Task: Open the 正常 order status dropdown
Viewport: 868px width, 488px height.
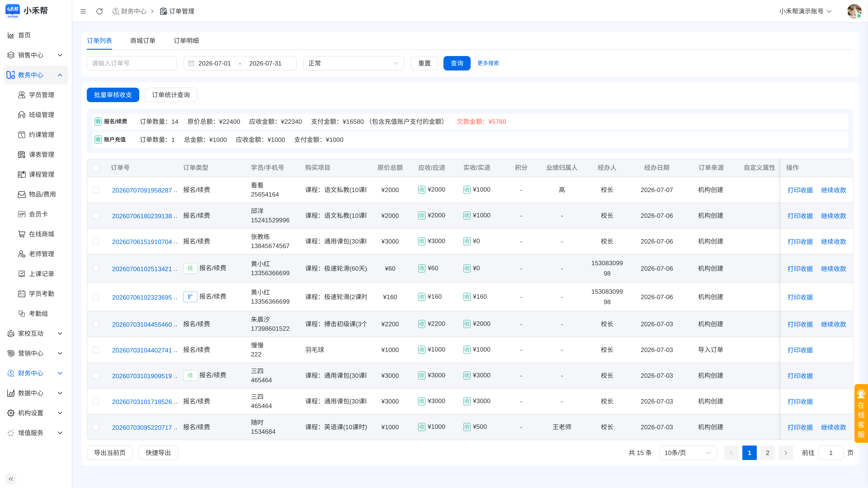Action: tap(354, 63)
